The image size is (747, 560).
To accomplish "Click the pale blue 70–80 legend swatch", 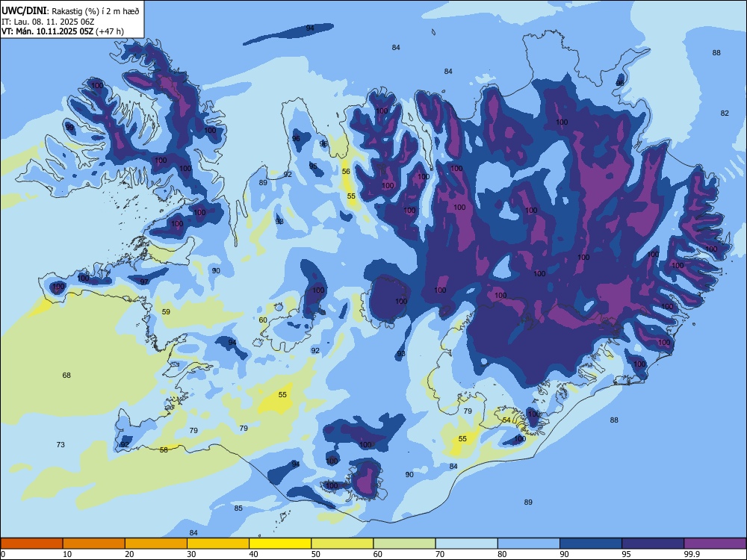I will point(466,544).
